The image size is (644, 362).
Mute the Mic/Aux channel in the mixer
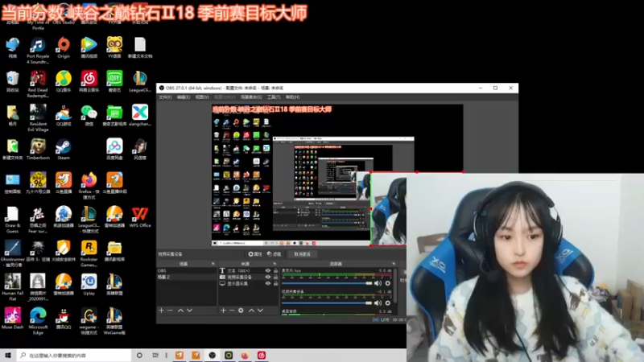[x=378, y=283]
